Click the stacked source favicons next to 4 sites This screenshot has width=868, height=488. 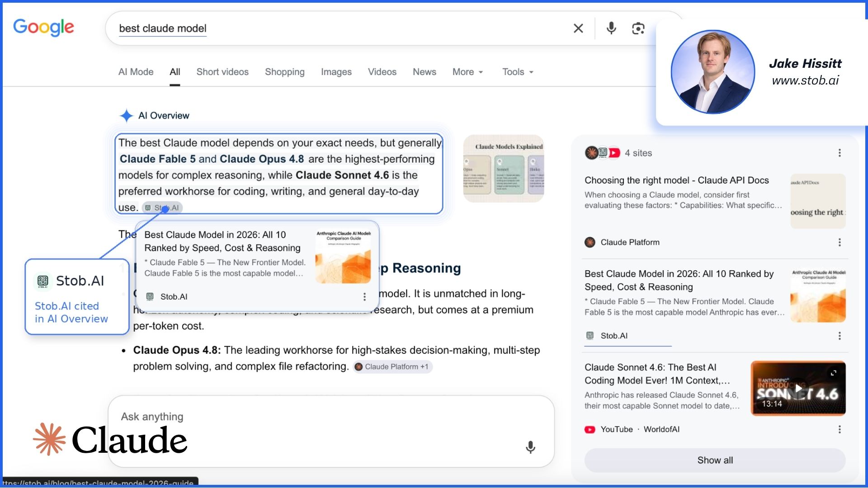(603, 153)
